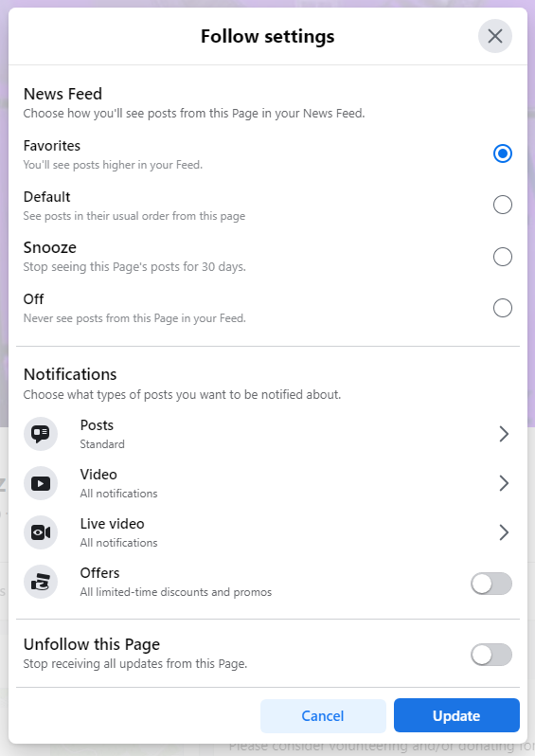Turn news feed posts Off
Screen dimensions: 535x756
point(502,308)
